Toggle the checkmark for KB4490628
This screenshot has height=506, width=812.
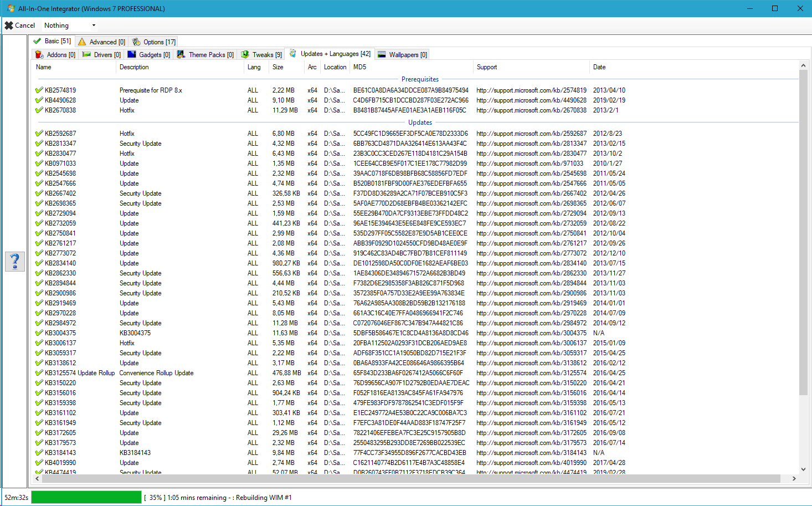pos(39,100)
